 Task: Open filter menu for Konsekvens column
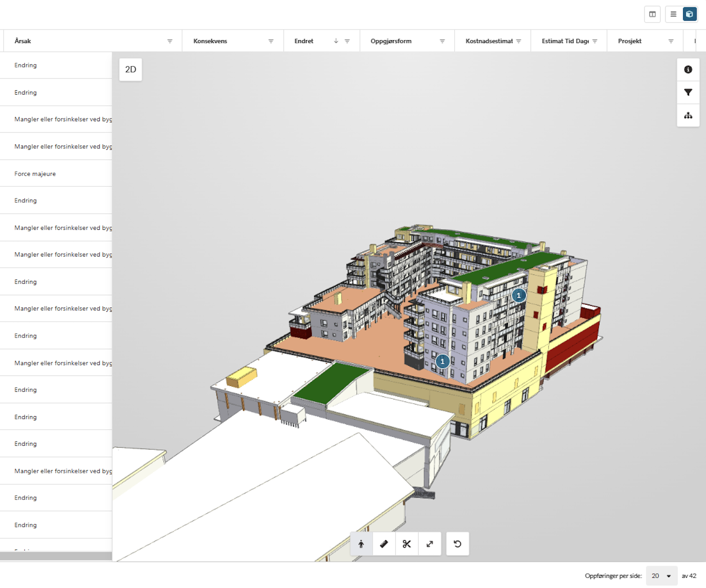pyautogui.click(x=271, y=41)
